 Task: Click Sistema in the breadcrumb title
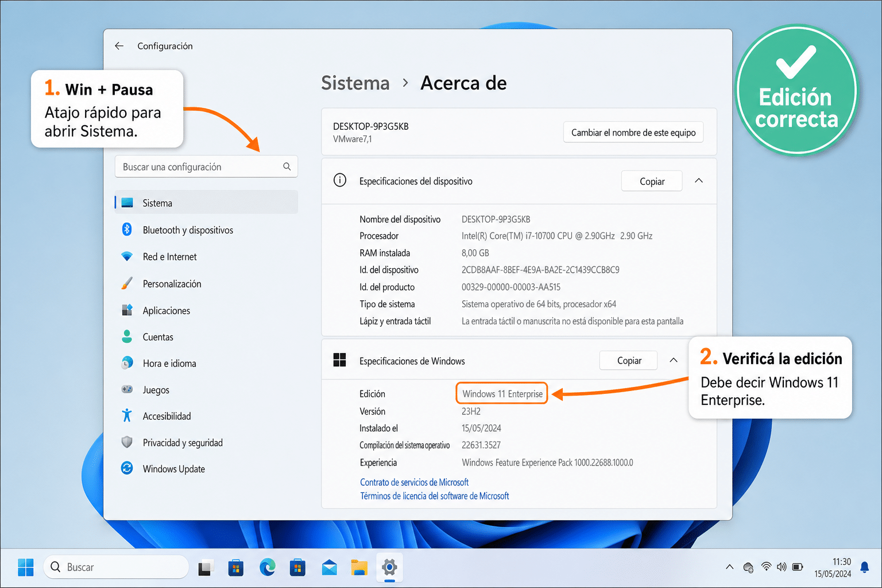[355, 83]
